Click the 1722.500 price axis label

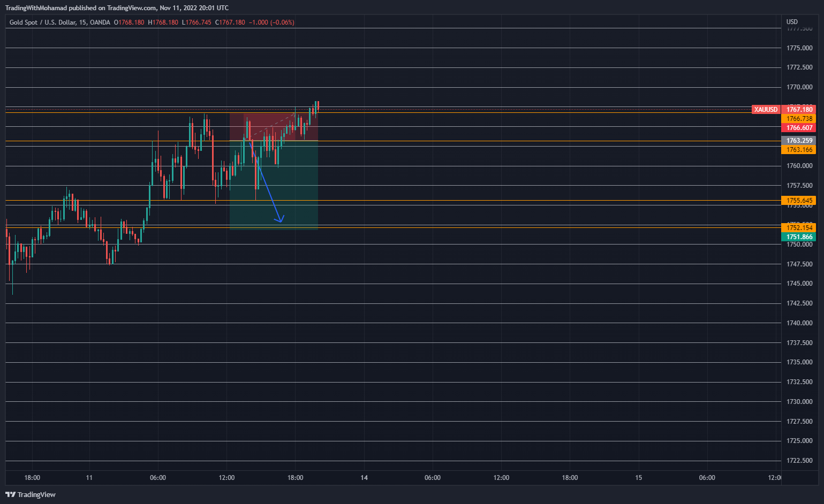(799, 461)
